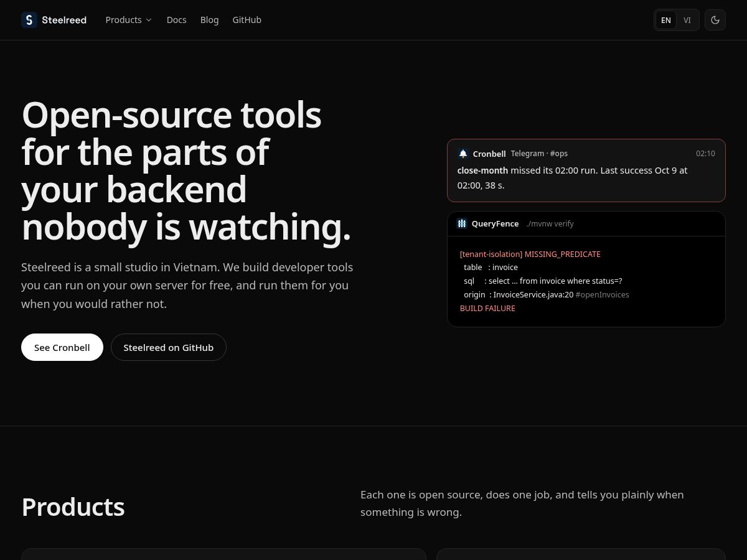The width and height of the screenshot is (747, 560).
Task: Click the QueryFence fence icon
Action: tap(462, 223)
